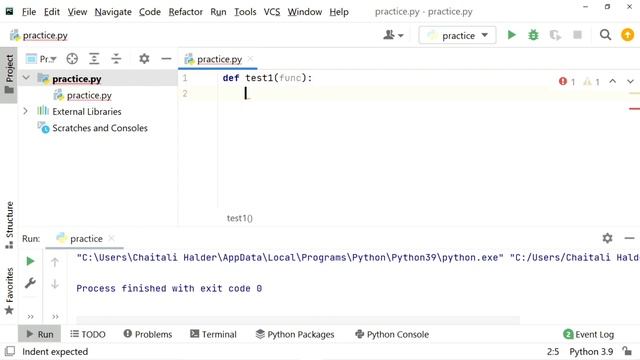Screen dimensions: 640x360
Task: Open the Python Console tool window
Action: coord(392,334)
